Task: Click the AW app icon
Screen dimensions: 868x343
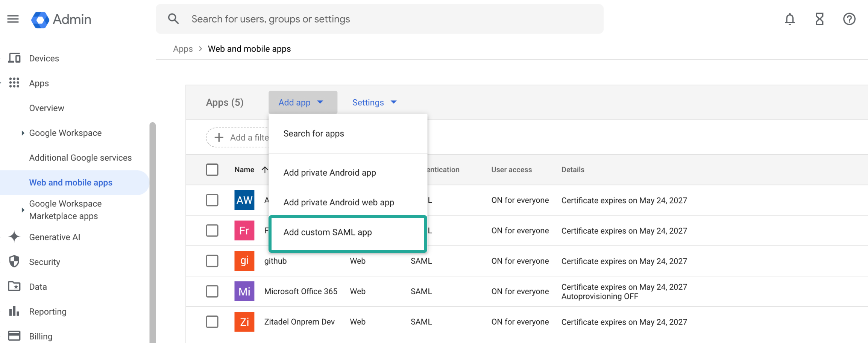Action: [x=244, y=200]
